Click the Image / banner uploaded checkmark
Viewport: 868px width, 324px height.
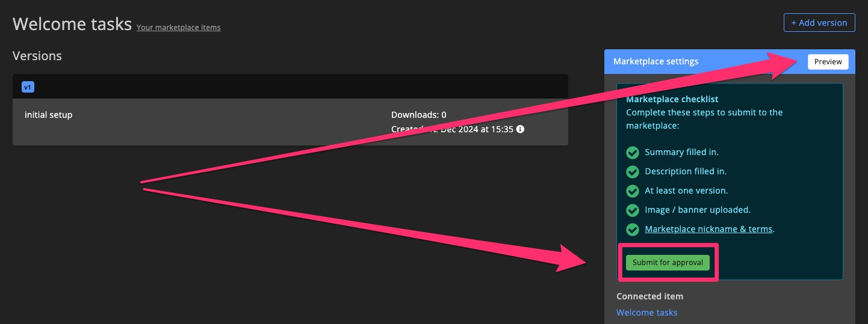click(632, 210)
